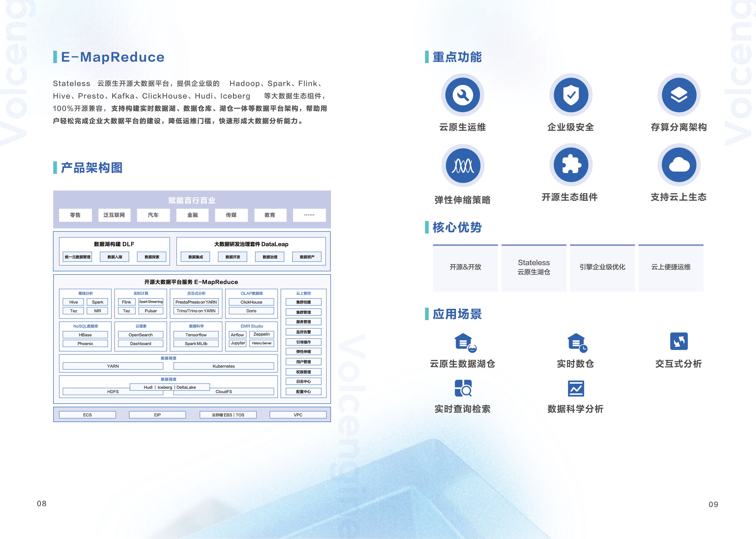Click the 云原生运维 wrench icon
This screenshot has width=756, height=539.
(462, 95)
